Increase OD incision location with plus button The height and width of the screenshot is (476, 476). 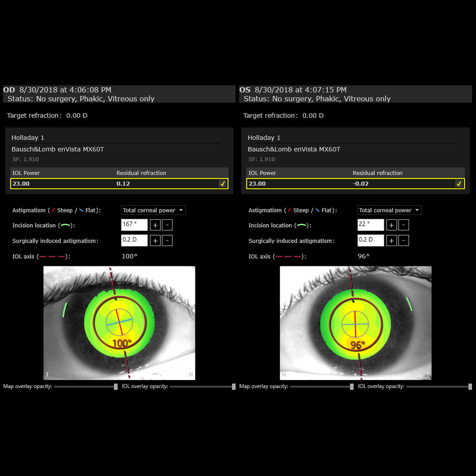click(155, 225)
